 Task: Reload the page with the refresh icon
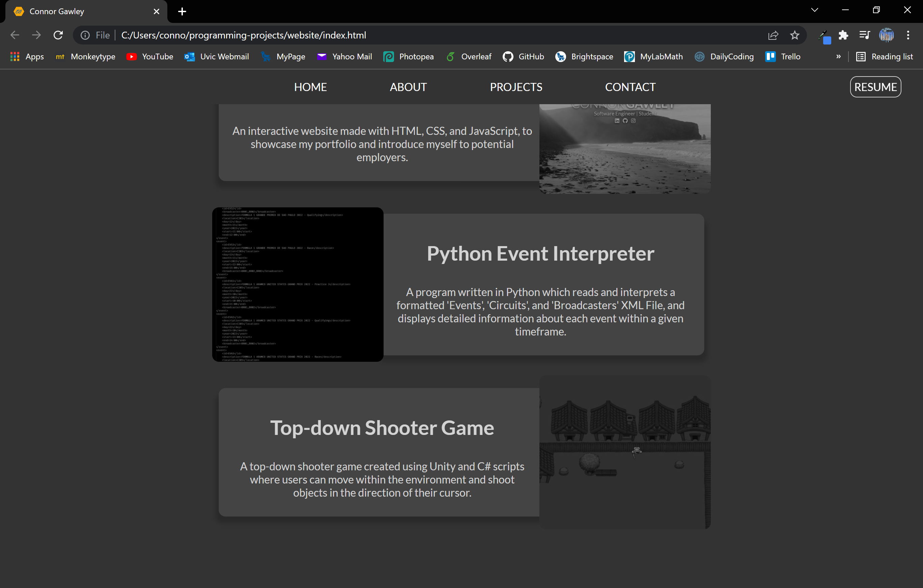coord(58,35)
